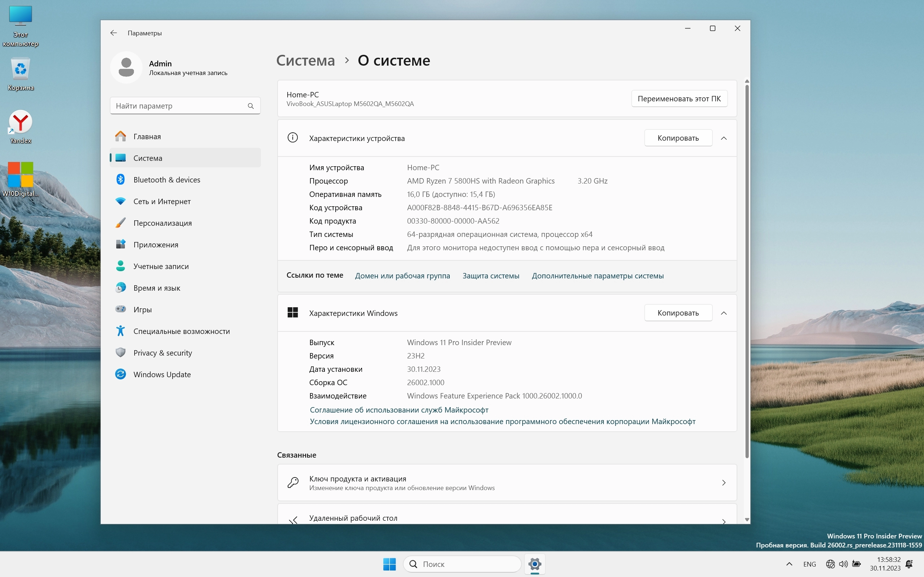Click Переименовать этот ПК button
924x577 pixels.
679,99
